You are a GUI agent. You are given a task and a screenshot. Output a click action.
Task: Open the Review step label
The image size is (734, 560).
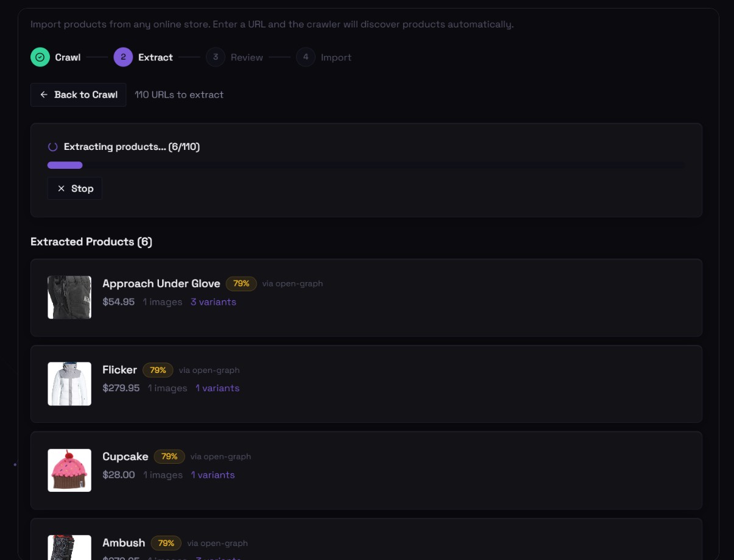(x=247, y=57)
